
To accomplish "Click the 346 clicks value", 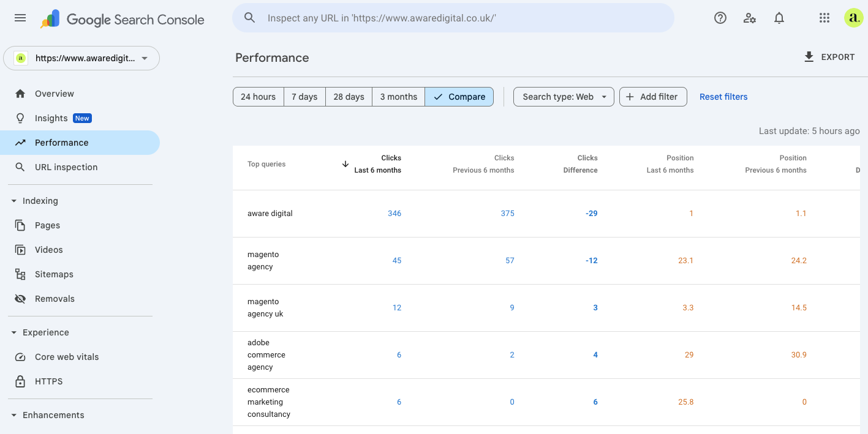I will (394, 214).
